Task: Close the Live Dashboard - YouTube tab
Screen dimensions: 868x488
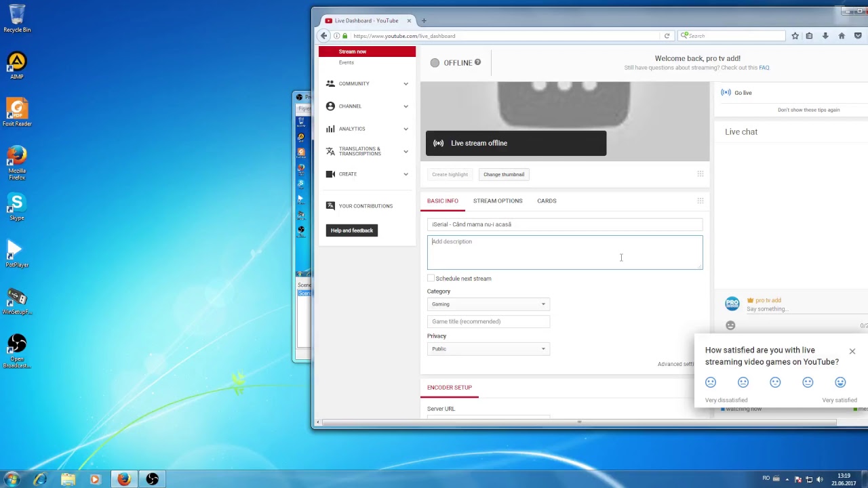Action: click(x=409, y=21)
